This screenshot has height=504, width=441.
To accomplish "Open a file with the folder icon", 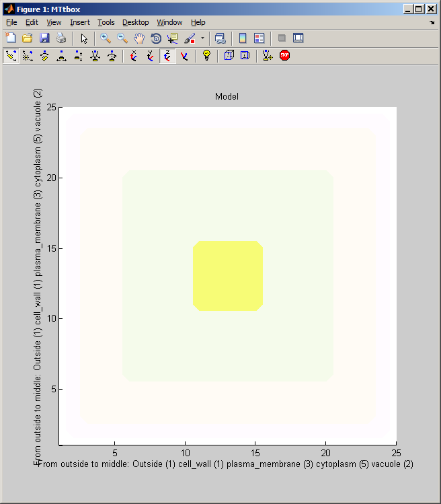I will 28,38.
